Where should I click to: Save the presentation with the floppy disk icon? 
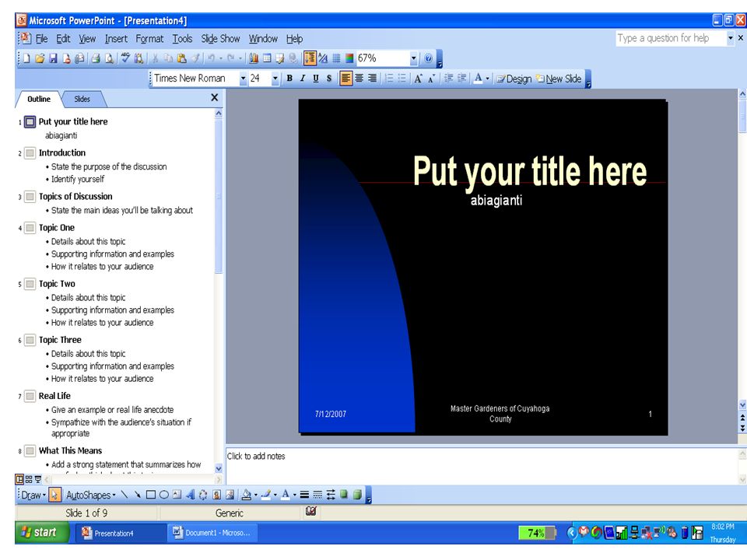click(x=54, y=58)
